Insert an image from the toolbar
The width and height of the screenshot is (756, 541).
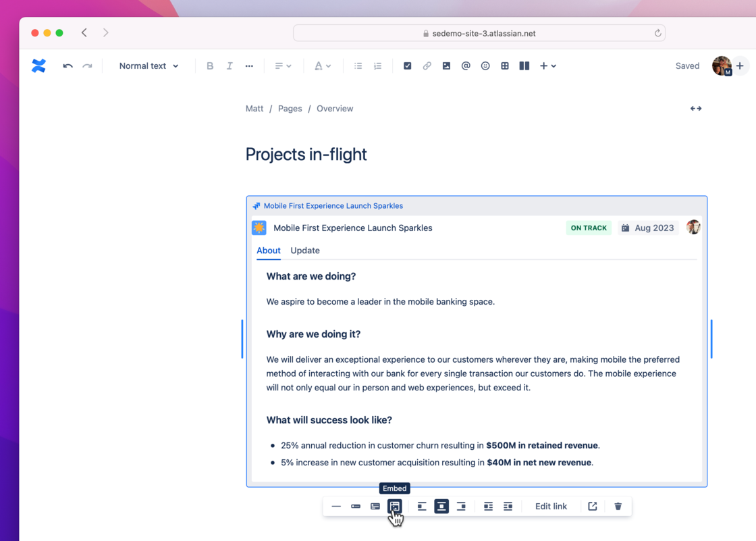pos(446,66)
